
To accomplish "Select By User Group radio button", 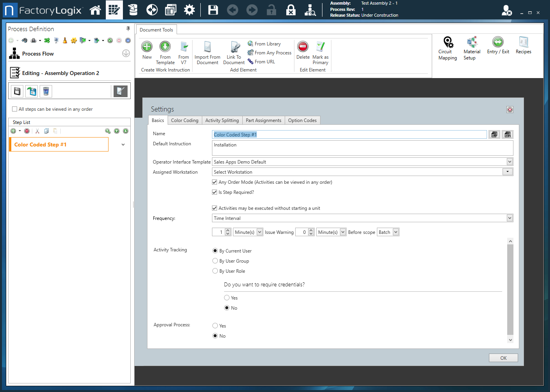I will (x=215, y=261).
